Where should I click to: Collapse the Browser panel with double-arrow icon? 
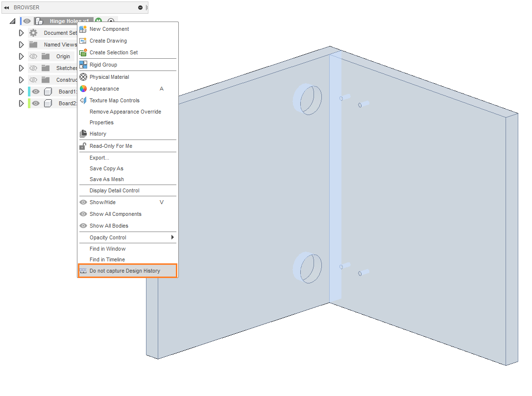(6, 7)
